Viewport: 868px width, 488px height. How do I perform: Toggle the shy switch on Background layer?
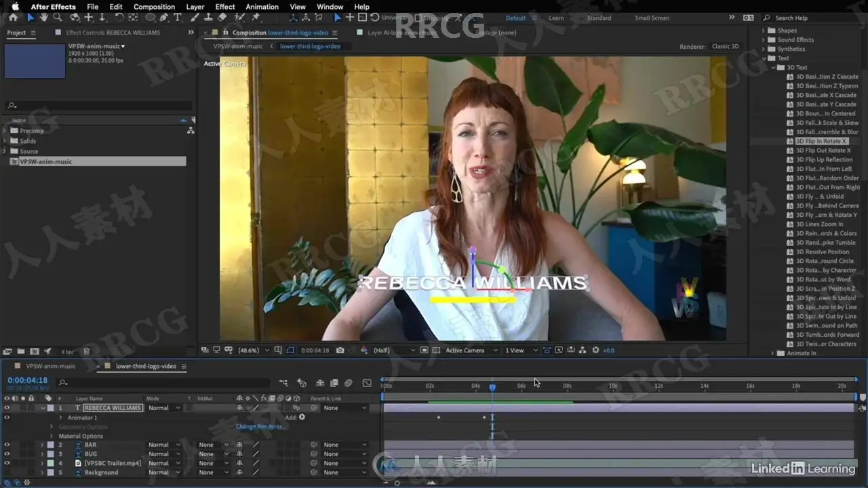pyautogui.click(x=239, y=472)
